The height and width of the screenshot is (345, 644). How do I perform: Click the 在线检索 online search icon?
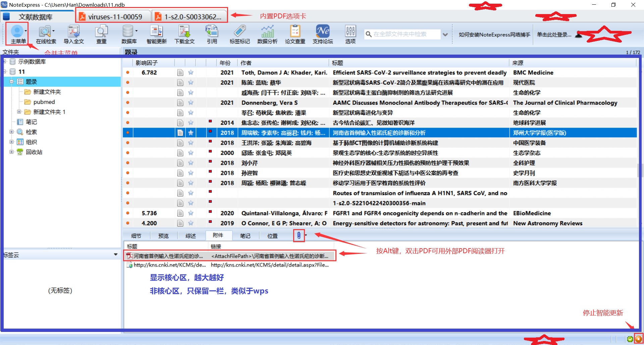coord(45,31)
